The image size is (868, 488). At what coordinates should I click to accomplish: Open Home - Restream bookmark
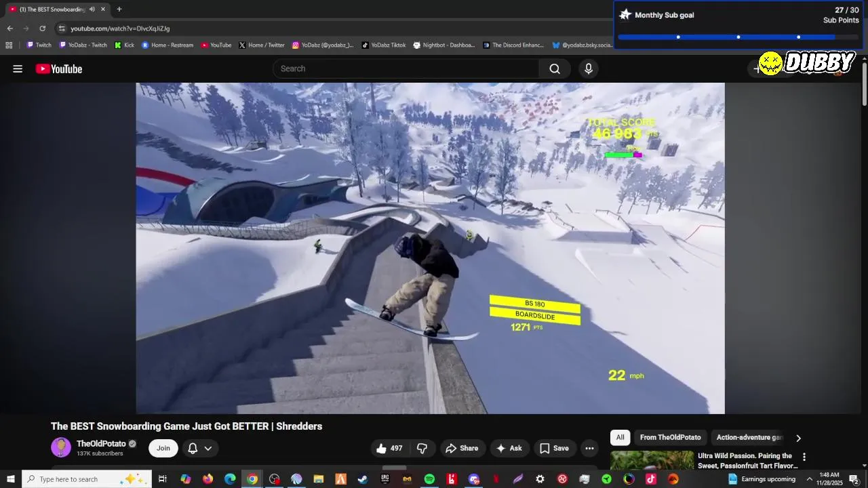(167, 45)
